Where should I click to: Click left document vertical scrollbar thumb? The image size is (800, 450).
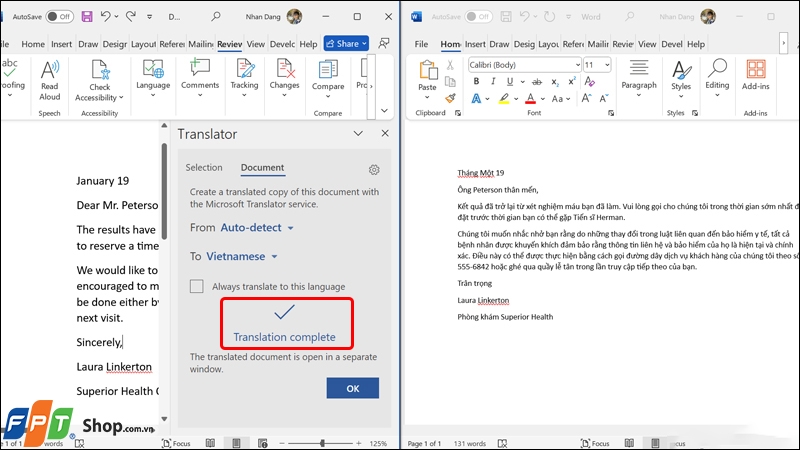pos(164,191)
